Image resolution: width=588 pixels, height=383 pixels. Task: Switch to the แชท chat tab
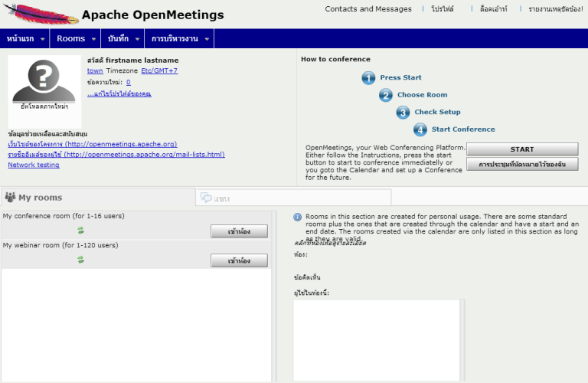coord(294,198)
